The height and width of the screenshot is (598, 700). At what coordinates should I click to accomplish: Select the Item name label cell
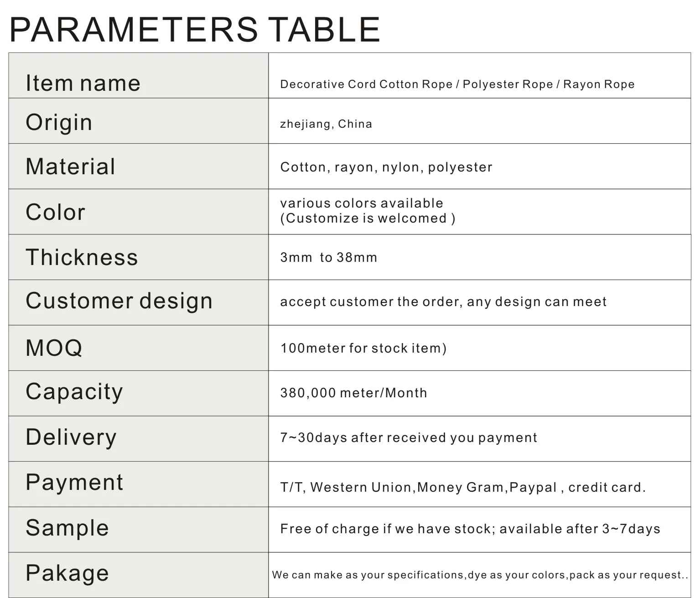83,83
